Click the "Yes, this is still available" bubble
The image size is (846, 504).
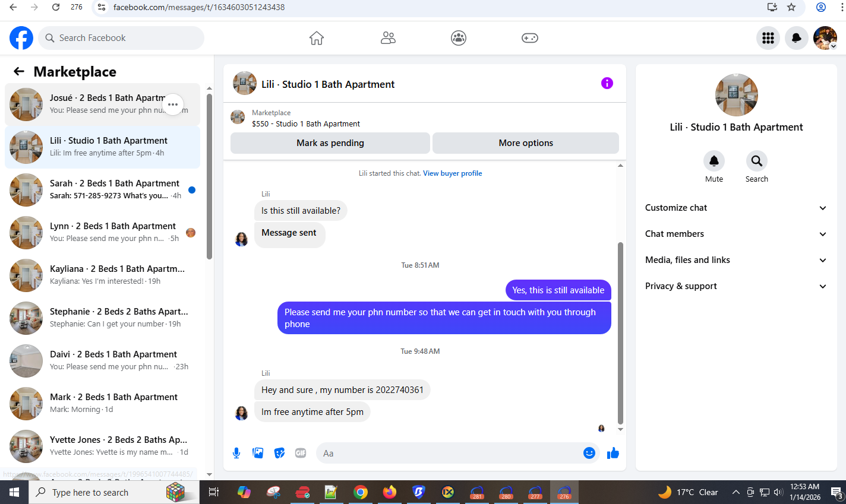click(558, 290)
